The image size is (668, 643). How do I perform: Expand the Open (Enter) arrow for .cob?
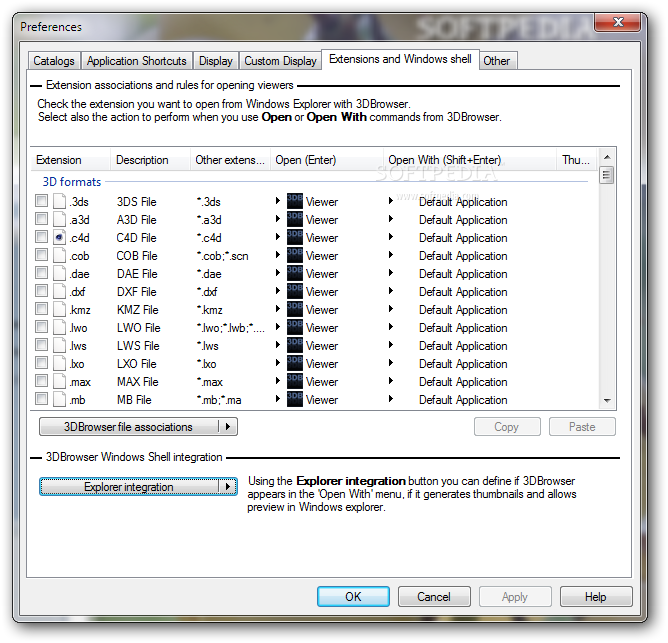point(278,254)
